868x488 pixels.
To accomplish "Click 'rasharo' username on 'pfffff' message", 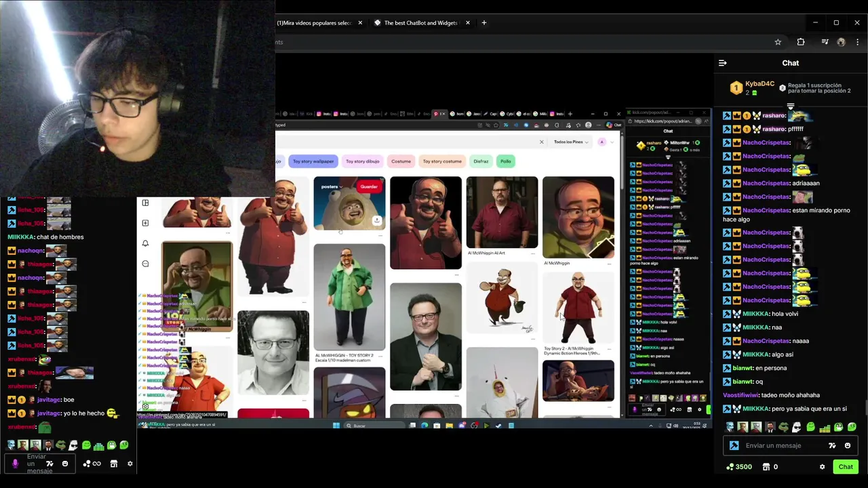I will (774, 129).
